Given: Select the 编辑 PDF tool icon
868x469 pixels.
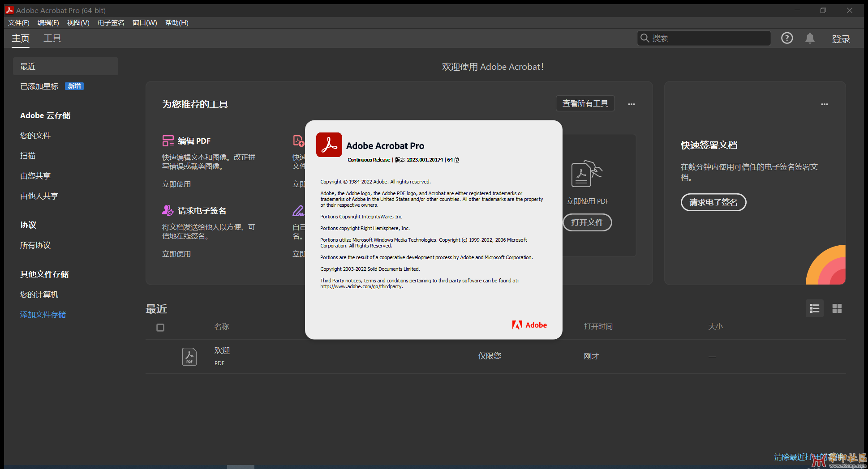Looking at the screenshot, I should click(x=168, y=141).
